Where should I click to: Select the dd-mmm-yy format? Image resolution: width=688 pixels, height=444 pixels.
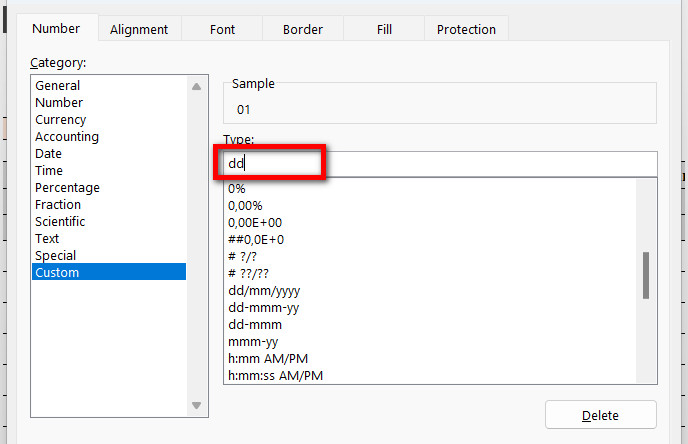click(263, 308)
